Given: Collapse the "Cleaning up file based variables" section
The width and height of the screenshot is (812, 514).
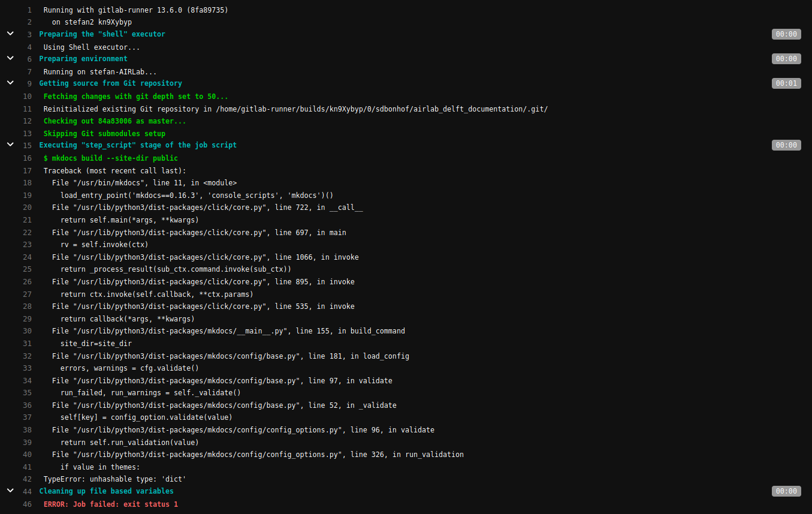Looking at the screenshot, I should click(x=10, y=490).
